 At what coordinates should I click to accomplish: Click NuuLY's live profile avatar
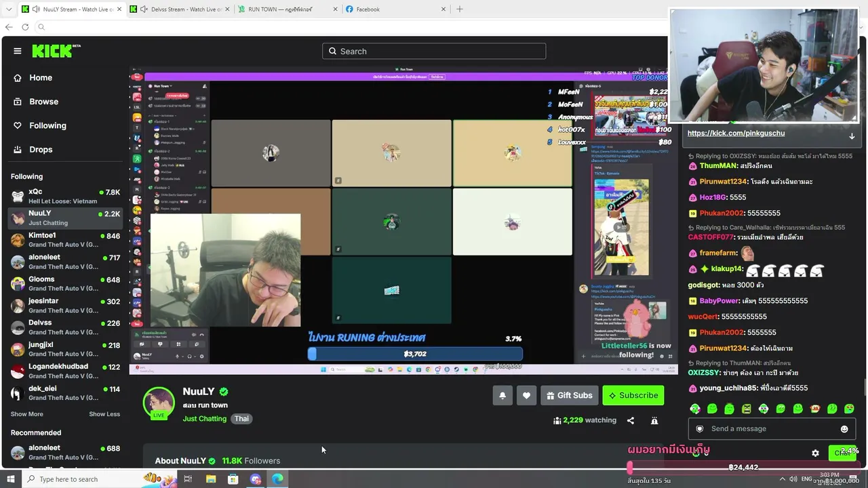(x=159, y=403)
